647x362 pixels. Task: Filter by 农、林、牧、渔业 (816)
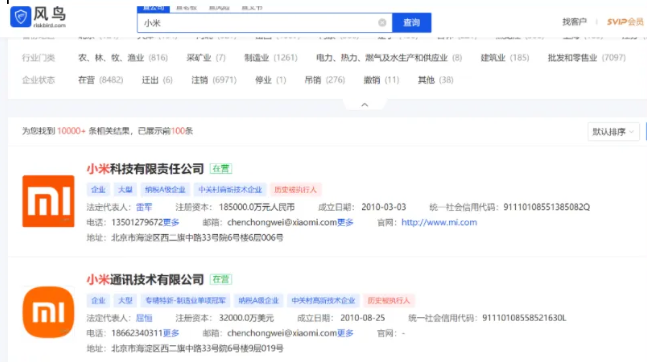point(123,58)
